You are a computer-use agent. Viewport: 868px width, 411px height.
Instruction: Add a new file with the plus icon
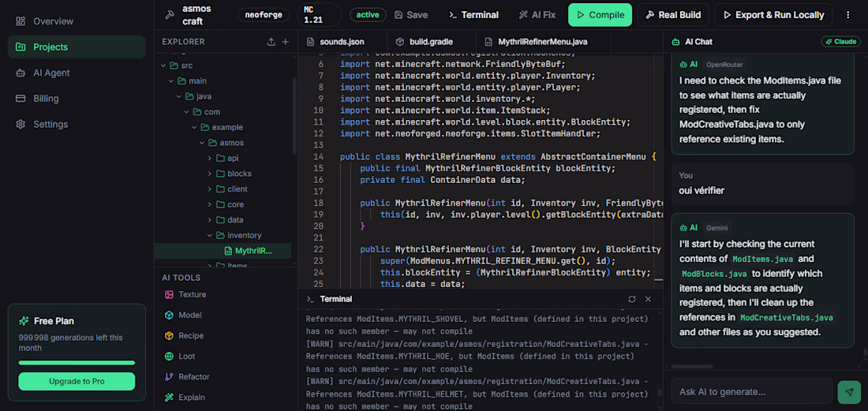(x=286, y=42)
